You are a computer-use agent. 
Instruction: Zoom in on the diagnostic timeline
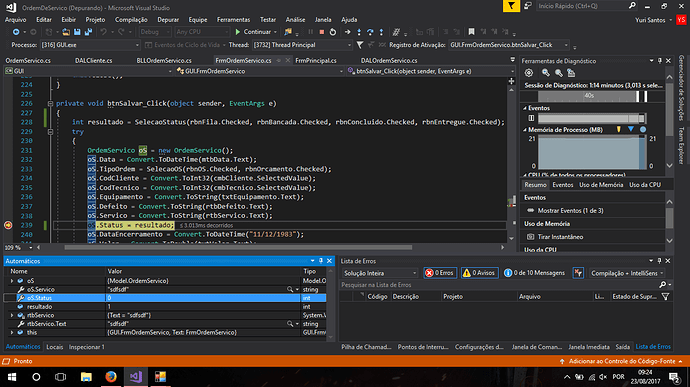pos(546,73)
